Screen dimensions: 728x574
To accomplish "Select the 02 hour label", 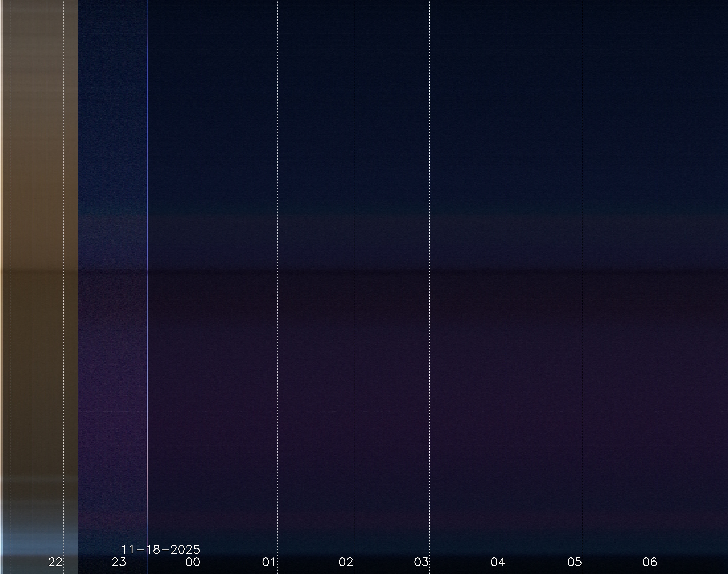I will tap(346, 562).
